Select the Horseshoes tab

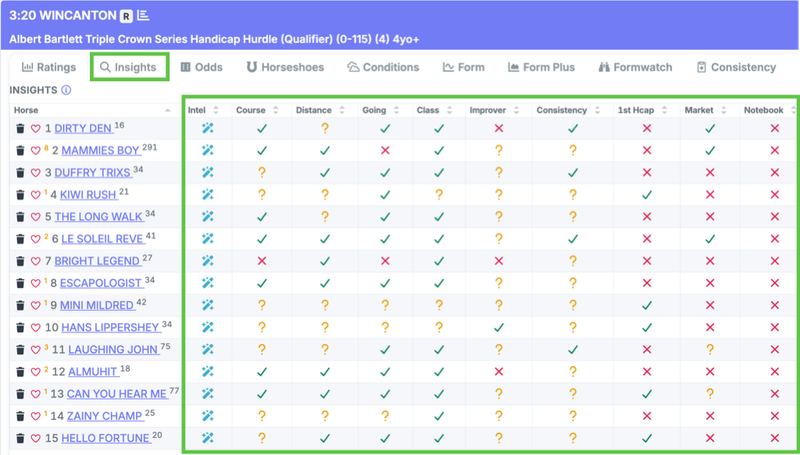pyautogui.click(x=285, y=67)
